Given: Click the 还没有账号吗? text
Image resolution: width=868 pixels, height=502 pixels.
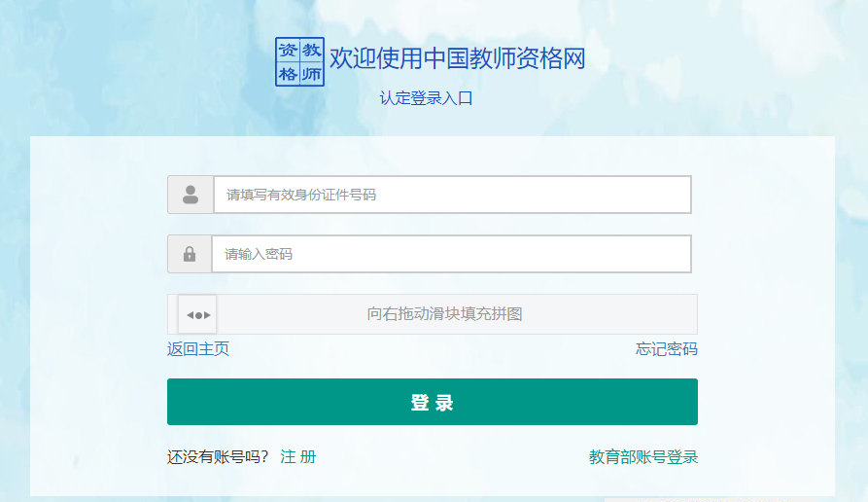Looking at the screenshot, I should click(218, 457).
